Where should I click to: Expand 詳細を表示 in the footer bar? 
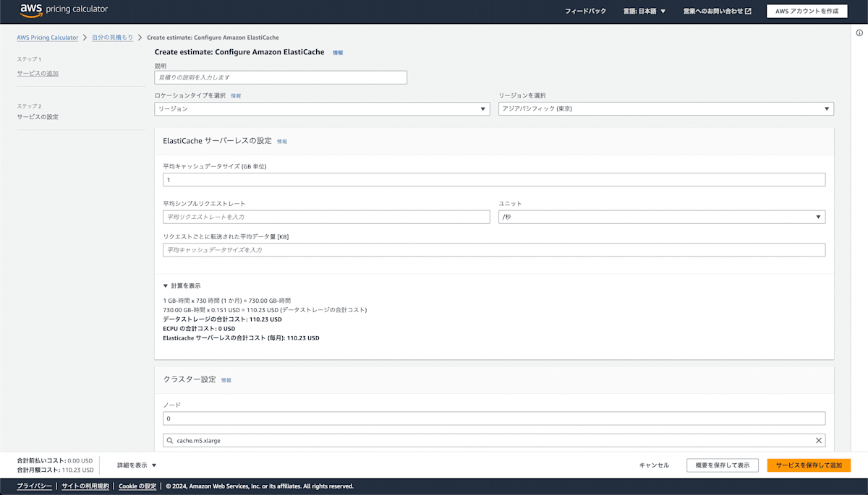pyautogui.click(x=137, y=465)
